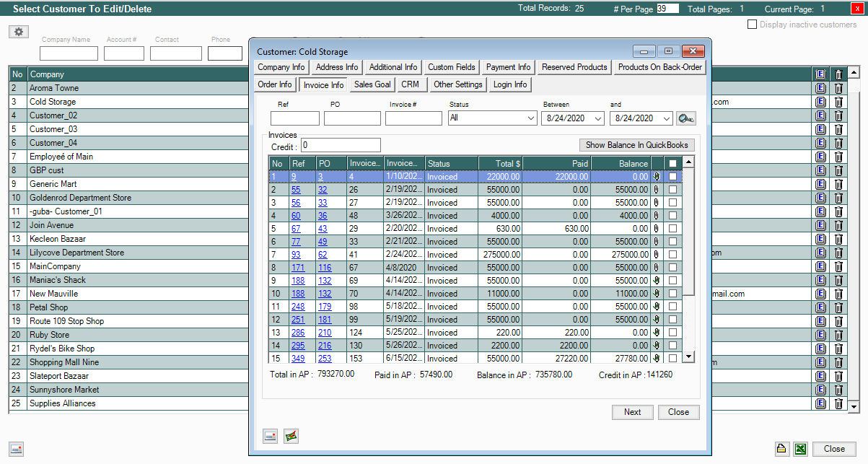Tick the checkbox for invoice row 7
This screenshot has width=868, height=464.
tap(673, 255)
